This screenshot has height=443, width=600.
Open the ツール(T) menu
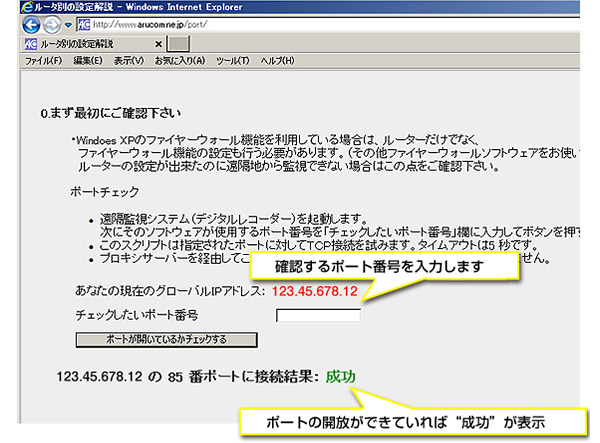click(x=232, y=61)
